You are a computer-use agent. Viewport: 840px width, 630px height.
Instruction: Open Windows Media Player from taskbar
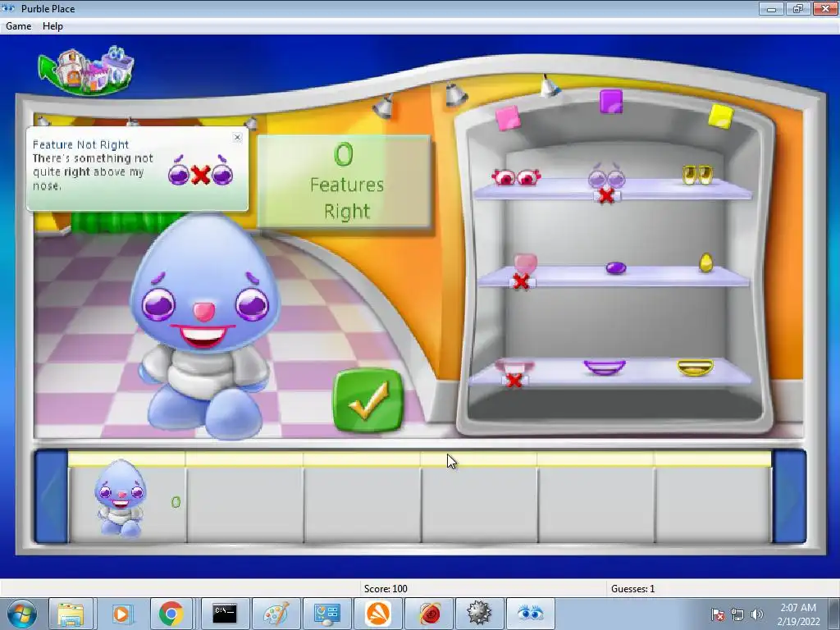(x=121, y=614)
